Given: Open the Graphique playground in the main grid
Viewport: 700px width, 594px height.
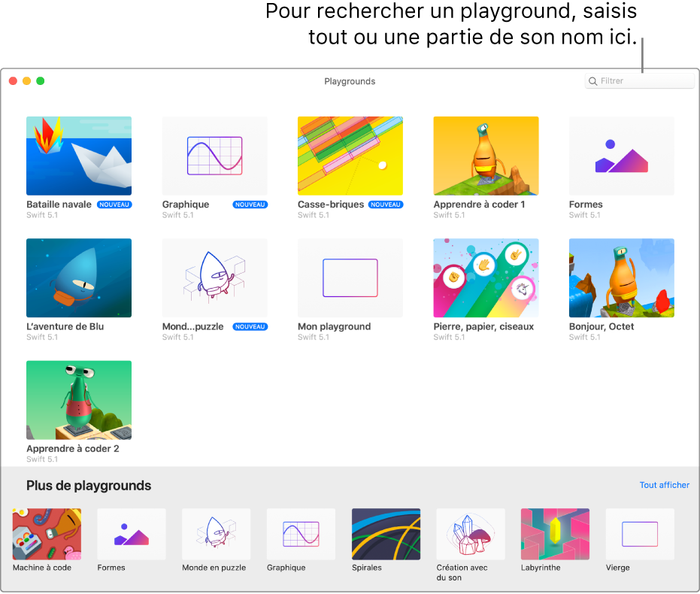Looking at the screenshot, I should click(x=215, y=156).
